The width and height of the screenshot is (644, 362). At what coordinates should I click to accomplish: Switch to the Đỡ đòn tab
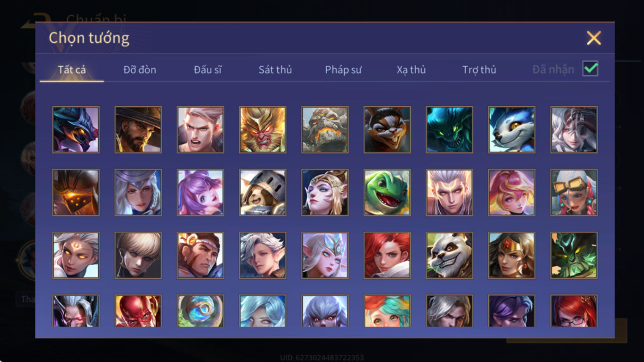click(x=140, y=70)
